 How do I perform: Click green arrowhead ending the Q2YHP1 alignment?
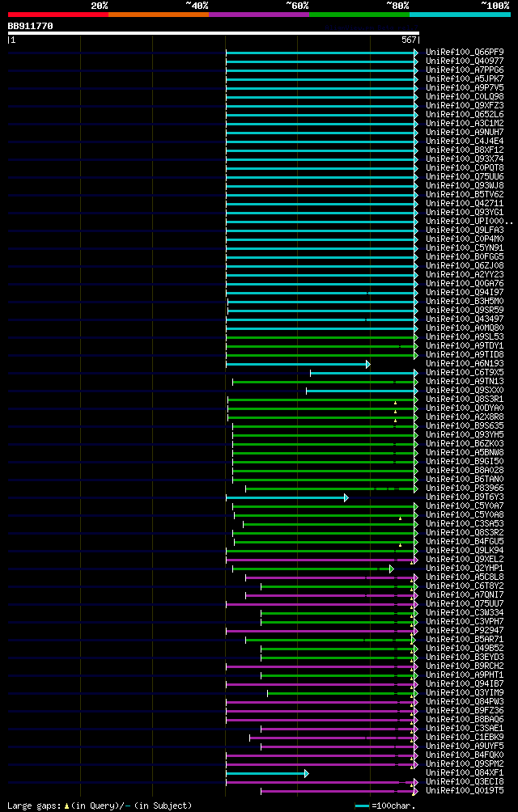(x=392, y=569)
